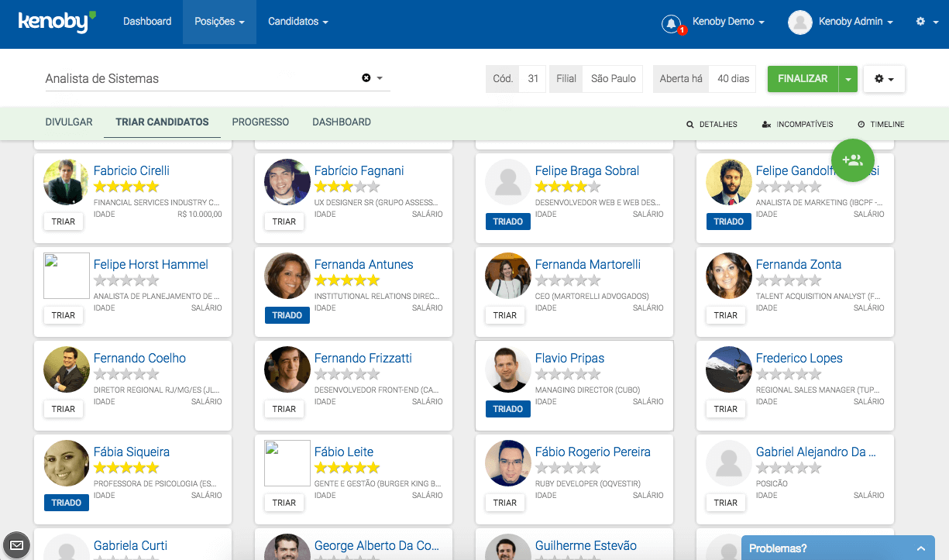Click TRIAR button for Fábio Rogerio Pereira
The height and width of the screenshot is (560, 949).
click(505, 503)
